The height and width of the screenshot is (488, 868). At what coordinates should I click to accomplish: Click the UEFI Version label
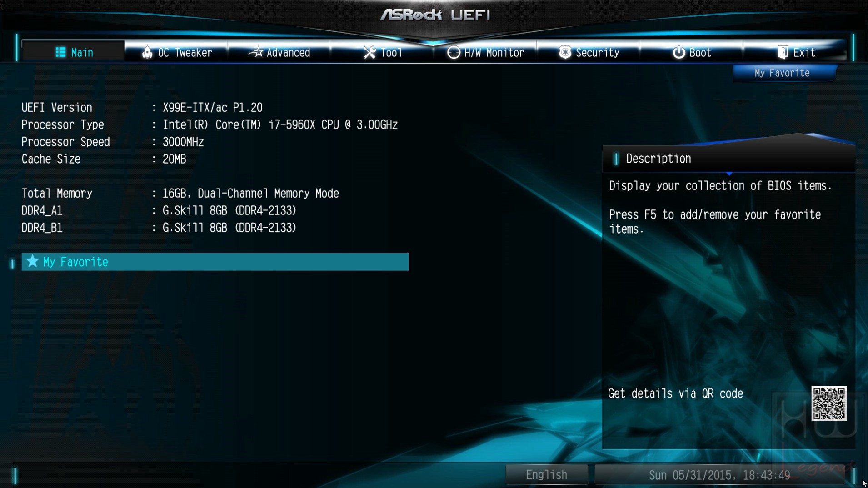point(57,108)
